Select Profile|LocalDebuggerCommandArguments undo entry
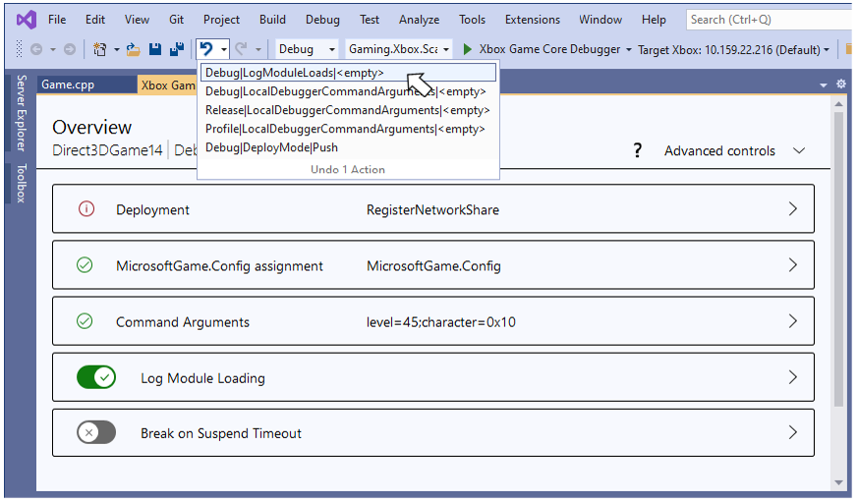The image size is (859, 504). coord(348,129)
